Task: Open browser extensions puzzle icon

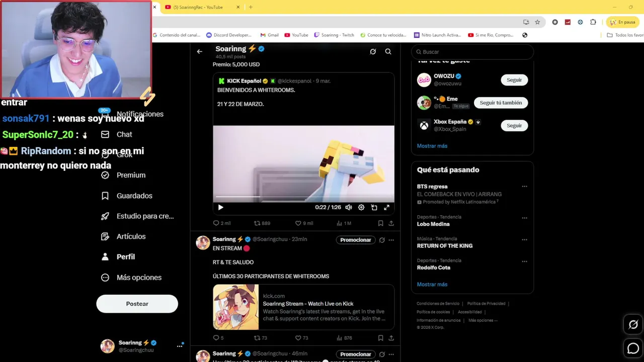Action: click(593, 22)
